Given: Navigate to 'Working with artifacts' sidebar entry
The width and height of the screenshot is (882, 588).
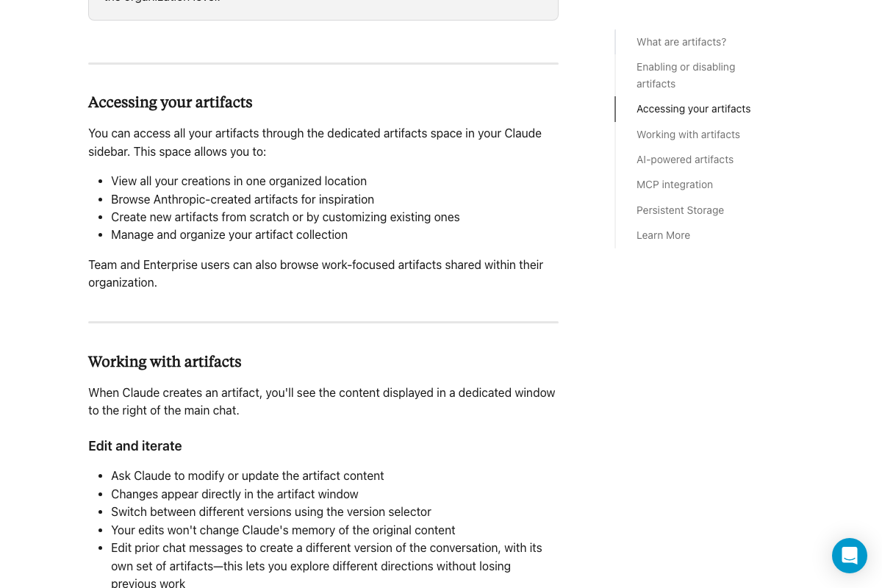Looking at the screenshot, I should pyautogui.click(x=688, y=135).
